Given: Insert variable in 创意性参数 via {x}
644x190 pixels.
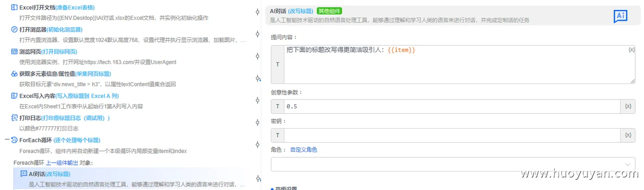Looking at the screenshot, I should (x=628, y=107).
